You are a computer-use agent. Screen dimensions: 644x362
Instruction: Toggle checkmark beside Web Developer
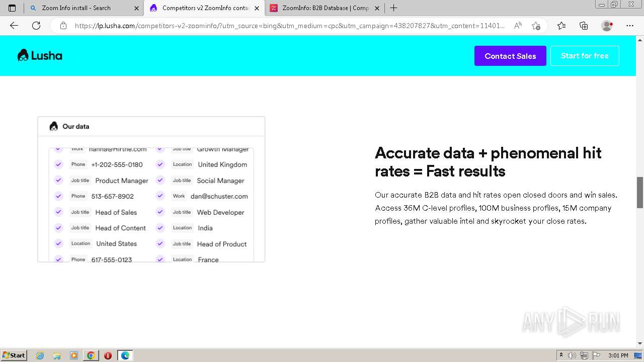coord(160,212)
